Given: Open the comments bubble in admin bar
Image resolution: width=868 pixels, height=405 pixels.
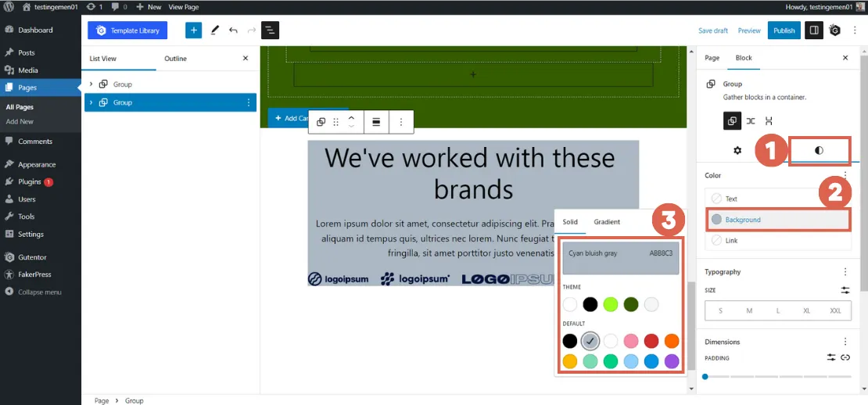Looking at the screenshot, I should point(119,7).
